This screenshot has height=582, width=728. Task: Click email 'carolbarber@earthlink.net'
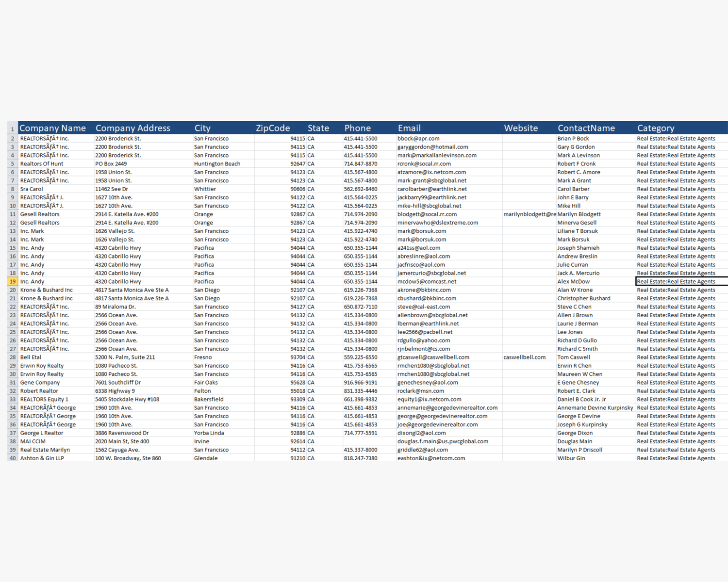pos(449,189)
